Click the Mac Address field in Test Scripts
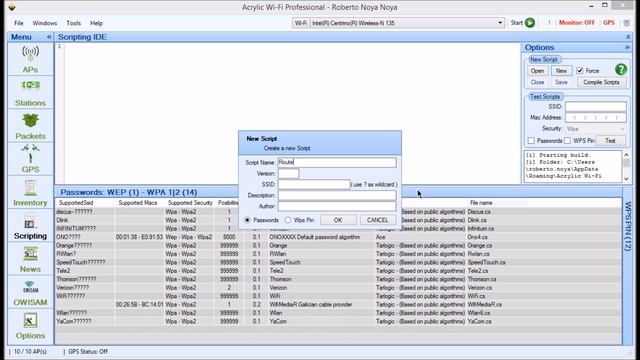Image resolution: width=640 pixels, height=360 pixels. [596, 118]
